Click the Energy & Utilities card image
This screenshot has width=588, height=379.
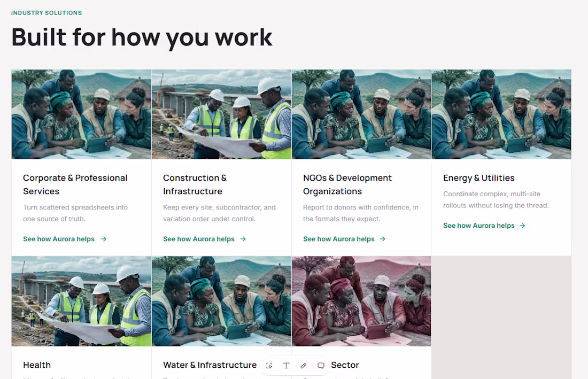(501, 114)
